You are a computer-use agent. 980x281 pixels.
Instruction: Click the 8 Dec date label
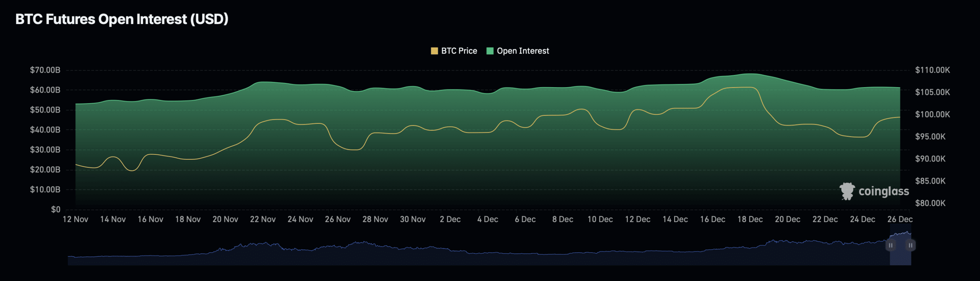[563, 219]
